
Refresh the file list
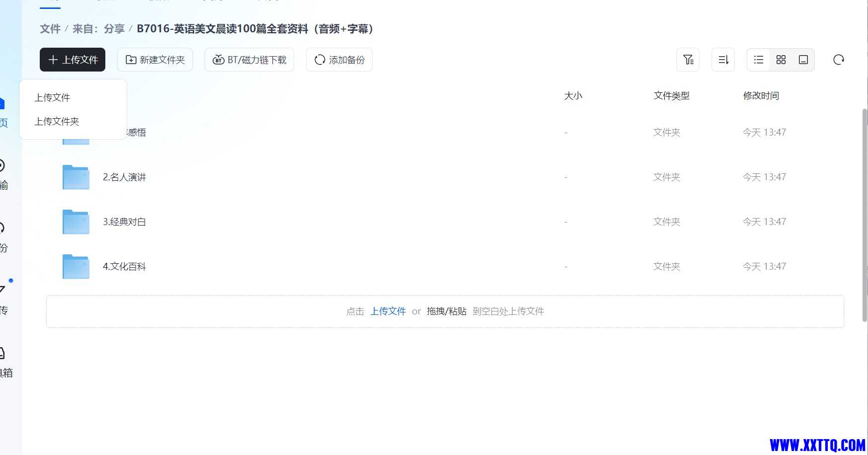(x=839, y=60)
